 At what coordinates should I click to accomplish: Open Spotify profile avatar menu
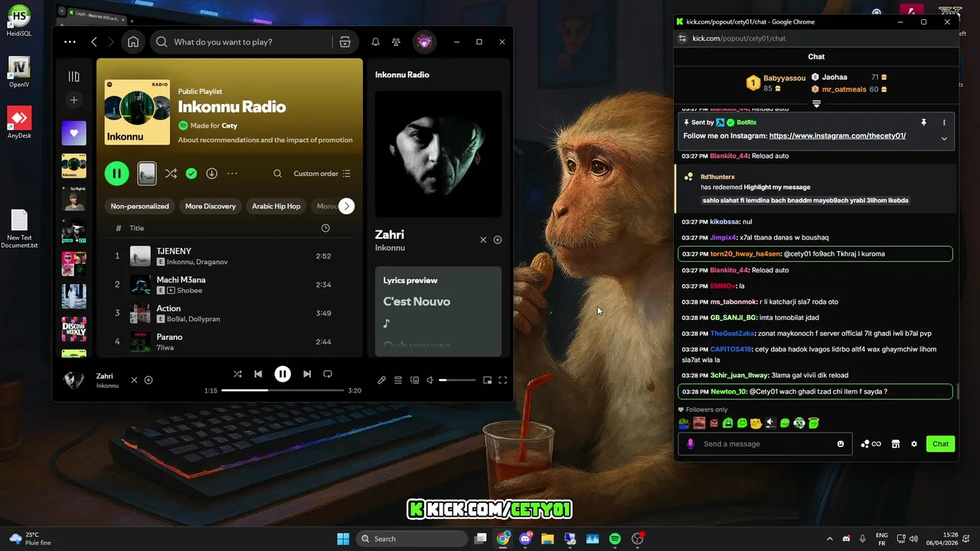point(425,42)
